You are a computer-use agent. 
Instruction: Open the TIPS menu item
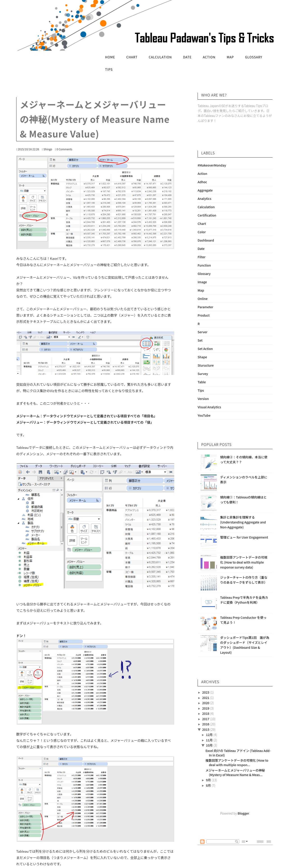point(109,69)
